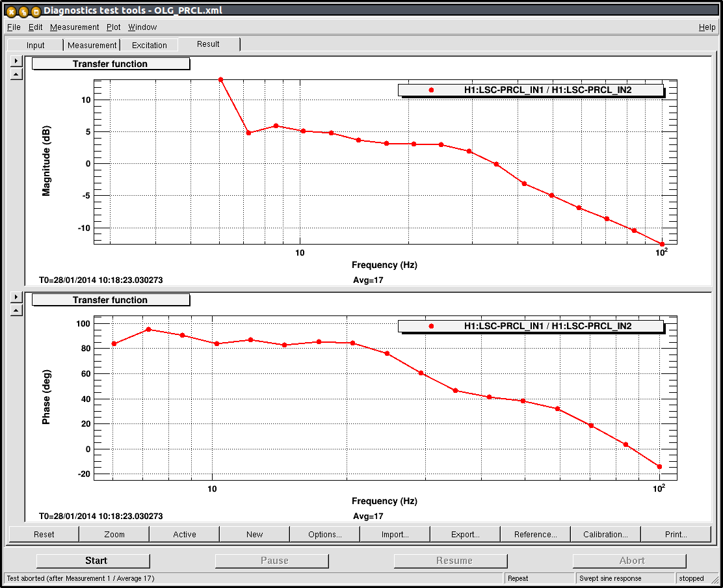Screen dimensions: 723x588
Task: Switch to the Input tab
Action: [36, 45]
